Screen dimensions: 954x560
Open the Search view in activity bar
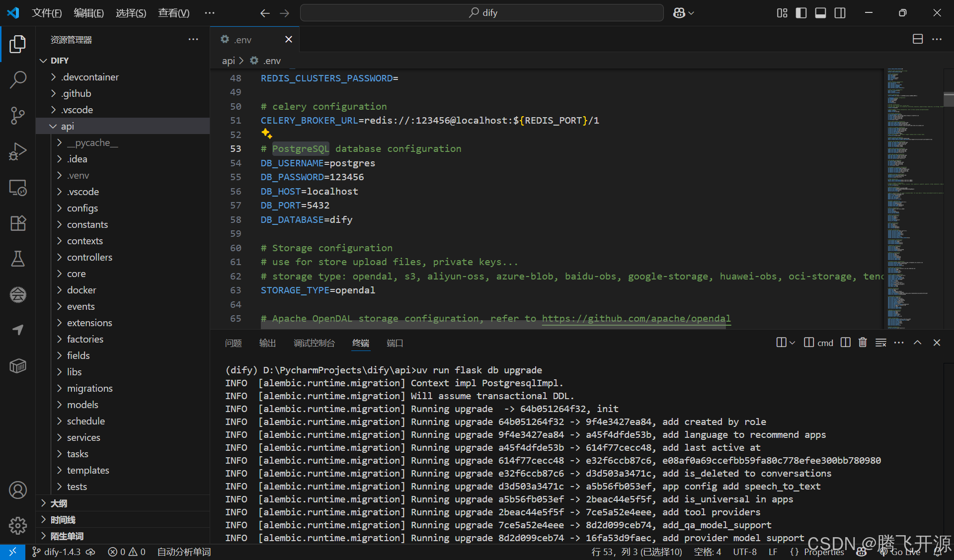coord(18,79)
